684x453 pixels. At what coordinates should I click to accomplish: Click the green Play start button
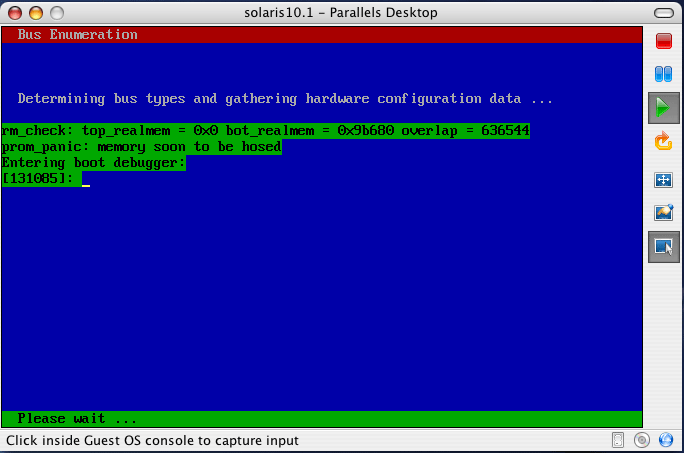pyautogui.click(x=663, y=107)
